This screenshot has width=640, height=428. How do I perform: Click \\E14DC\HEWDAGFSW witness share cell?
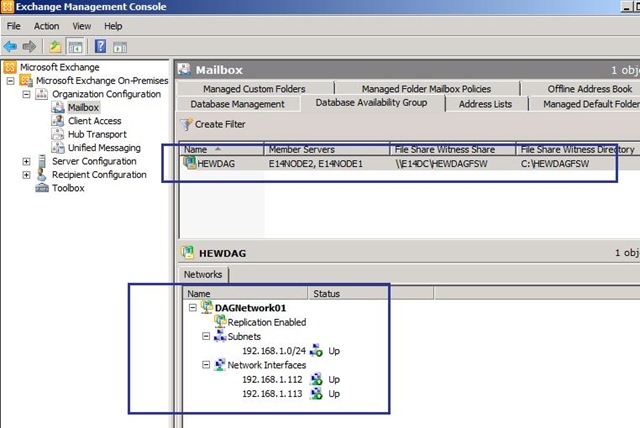441,164
